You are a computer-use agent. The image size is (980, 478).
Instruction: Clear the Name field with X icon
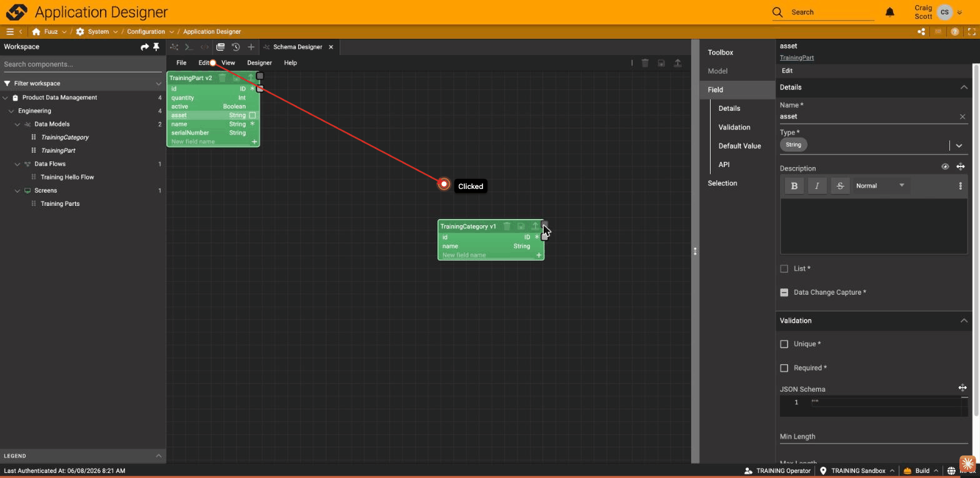(x=962, y=116)
